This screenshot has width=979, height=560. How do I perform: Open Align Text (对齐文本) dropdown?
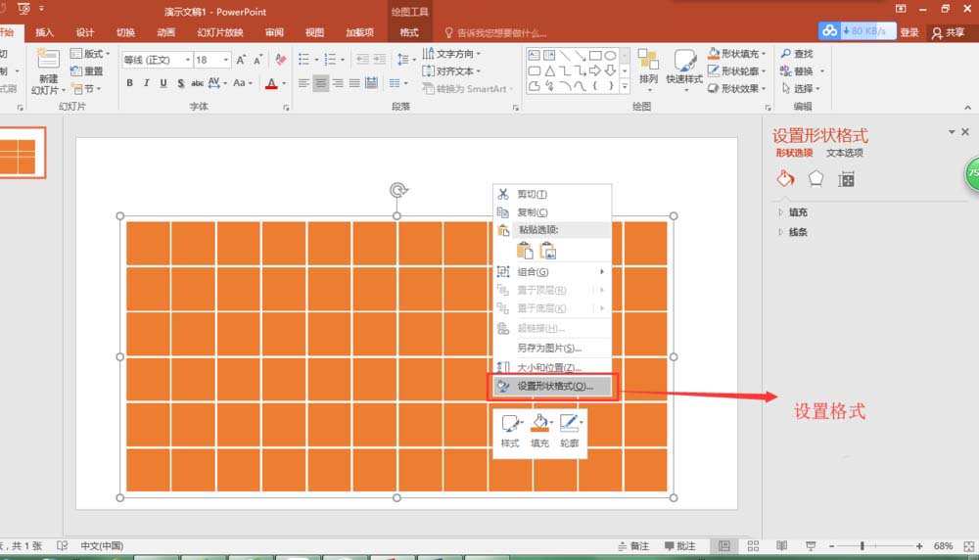click(x=452, y=71)
